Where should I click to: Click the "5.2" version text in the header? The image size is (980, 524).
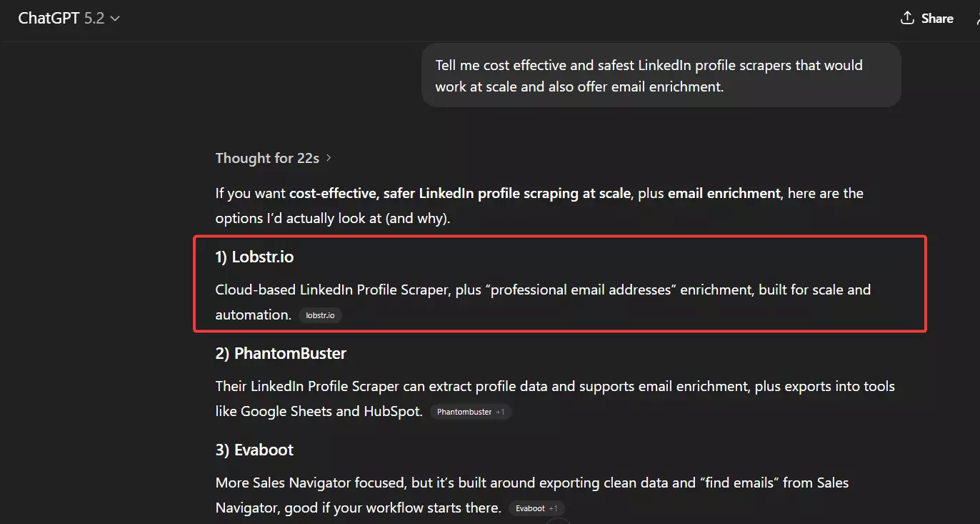tap(96, 18)
